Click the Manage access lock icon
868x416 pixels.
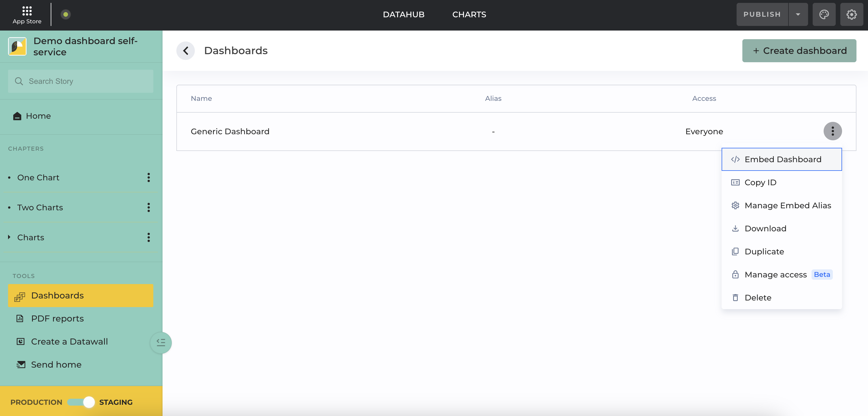(735, 274)
